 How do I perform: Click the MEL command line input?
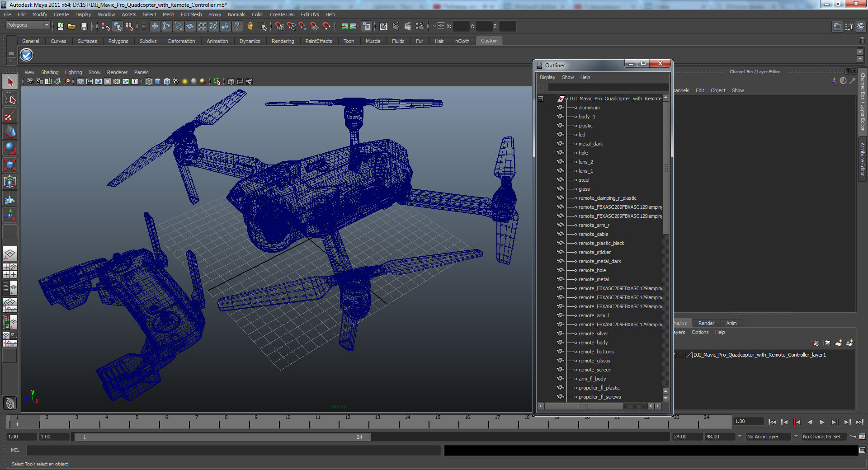point(233,450)
